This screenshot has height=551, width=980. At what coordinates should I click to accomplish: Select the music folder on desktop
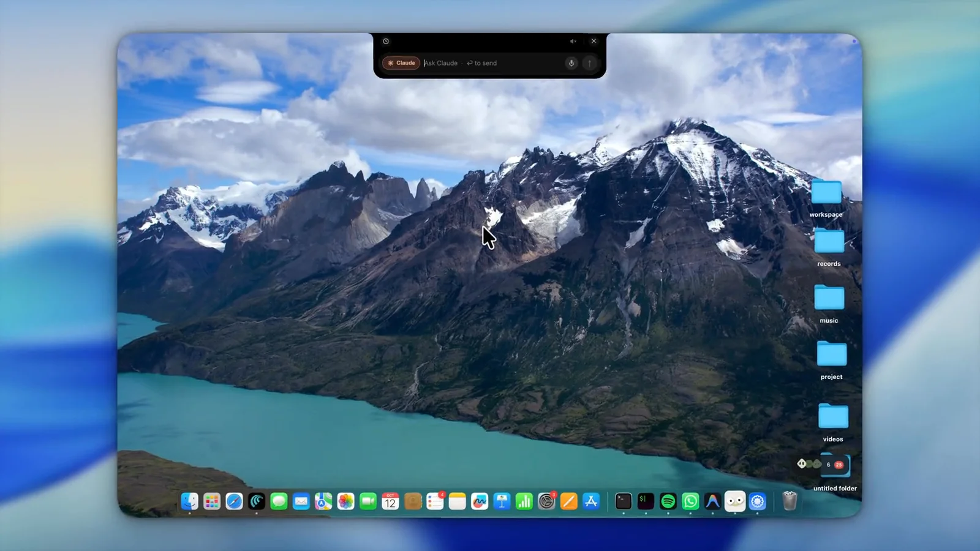829,298
